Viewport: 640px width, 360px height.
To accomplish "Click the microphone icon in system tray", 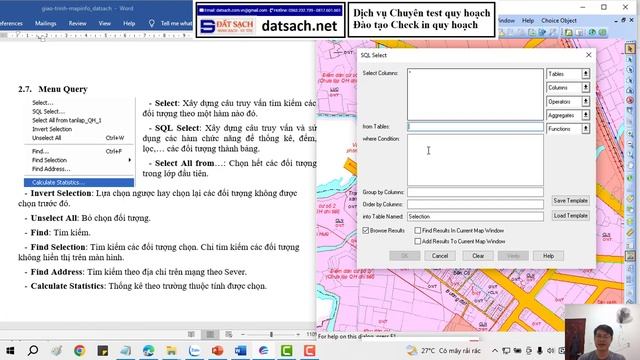I will point(540,351).
